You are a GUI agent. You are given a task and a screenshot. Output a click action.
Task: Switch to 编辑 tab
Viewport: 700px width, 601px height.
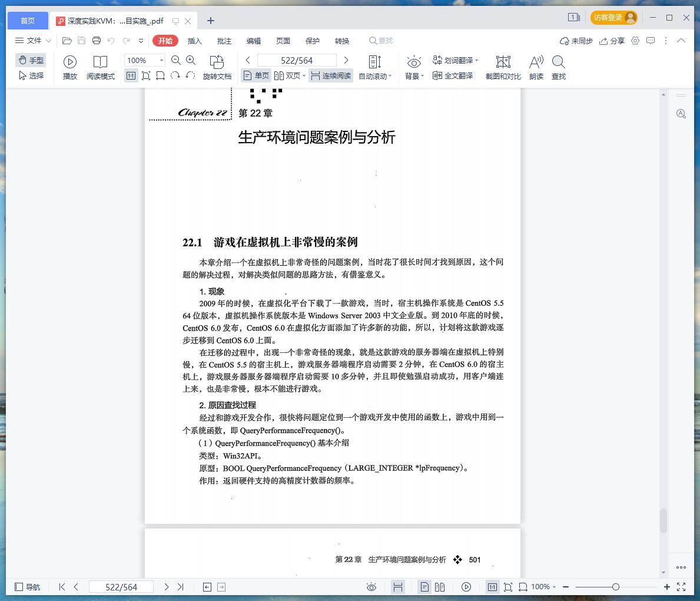254,41
